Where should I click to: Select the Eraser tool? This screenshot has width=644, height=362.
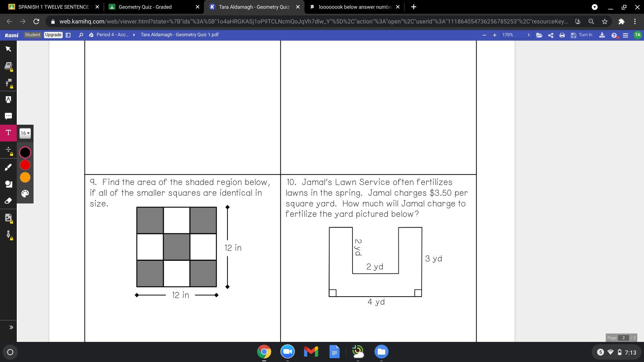(x=8, y=200)
